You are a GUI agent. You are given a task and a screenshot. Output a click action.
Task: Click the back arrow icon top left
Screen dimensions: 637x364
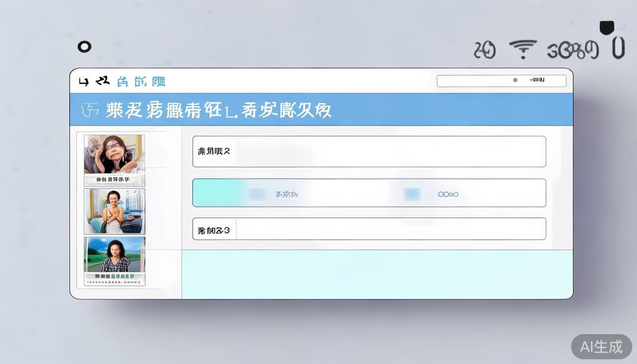point(83,82)
